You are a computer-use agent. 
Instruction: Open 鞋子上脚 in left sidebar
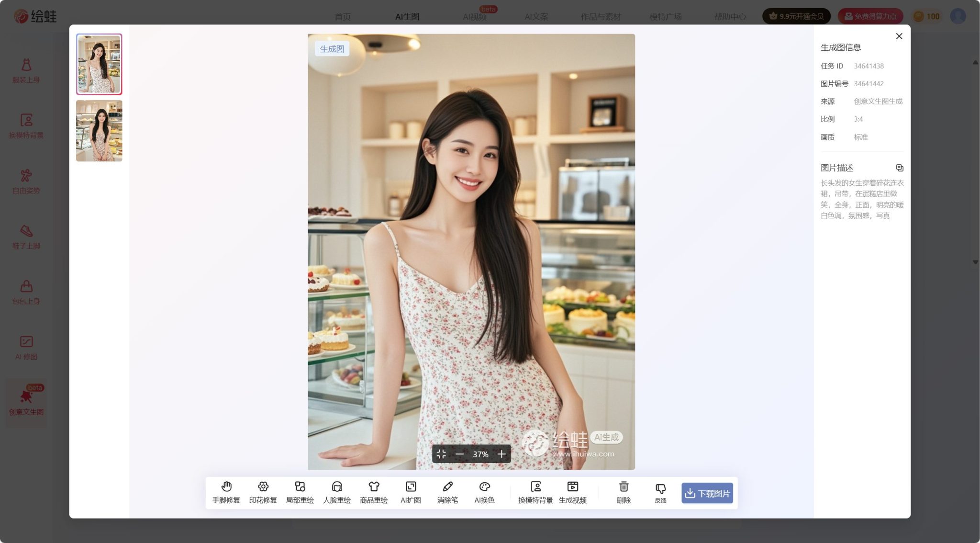pyautogui.click(x=26, y=237)
